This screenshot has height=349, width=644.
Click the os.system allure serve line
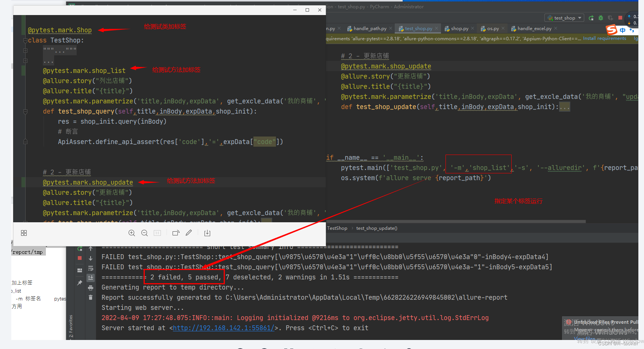coord(416,178)
